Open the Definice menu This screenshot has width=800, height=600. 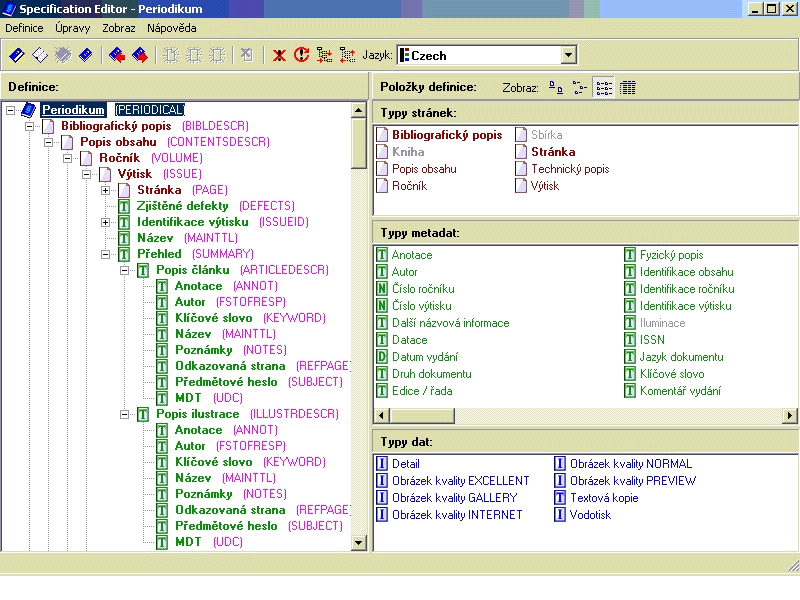click(24, 28)
